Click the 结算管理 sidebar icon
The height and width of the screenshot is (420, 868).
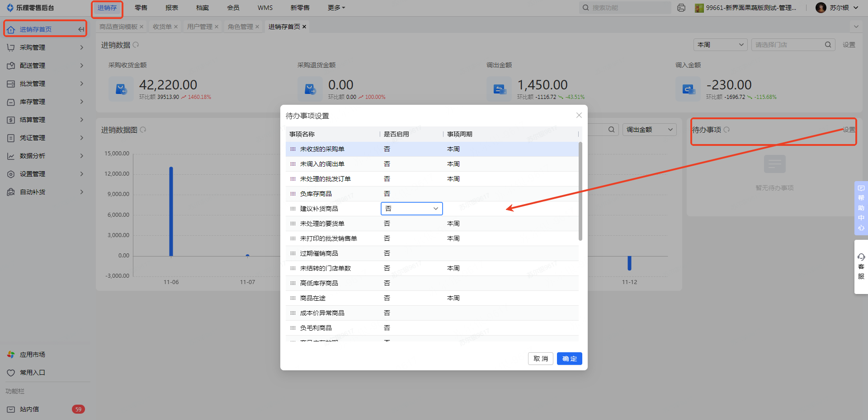click(x=11, y=120)
